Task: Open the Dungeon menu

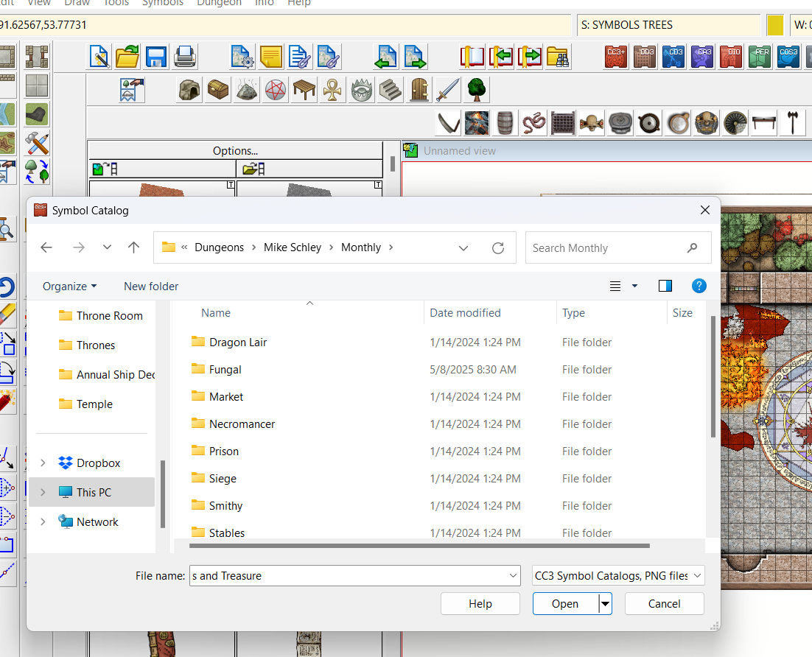Action: pos(219,3)
